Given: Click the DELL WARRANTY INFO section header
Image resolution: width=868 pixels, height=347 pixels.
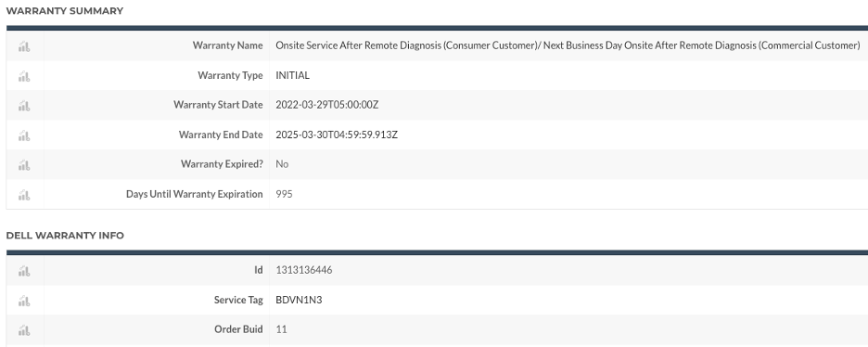Looking at the screenshot, I should pyautogui.click(x=65, y=236).
